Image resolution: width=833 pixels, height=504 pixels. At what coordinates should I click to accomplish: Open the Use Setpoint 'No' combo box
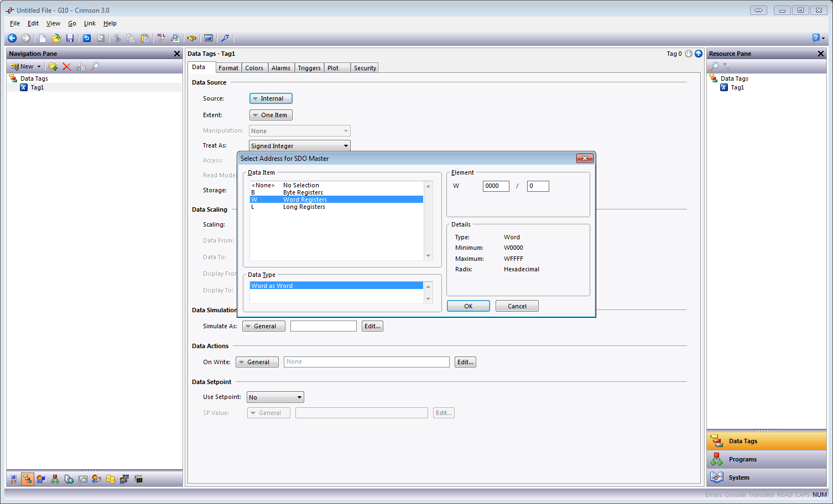pos(275,397)
